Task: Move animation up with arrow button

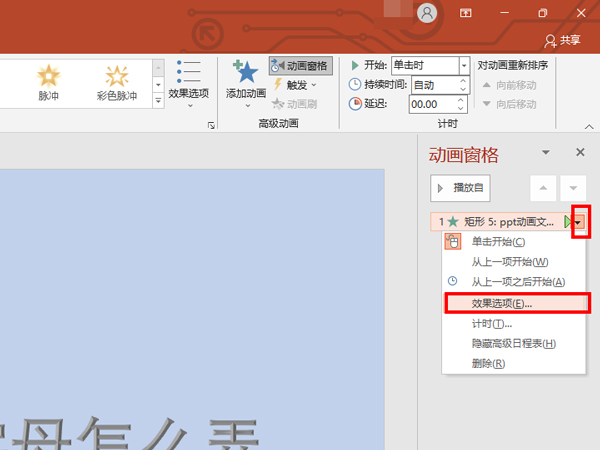Action: tap(543, 188)
